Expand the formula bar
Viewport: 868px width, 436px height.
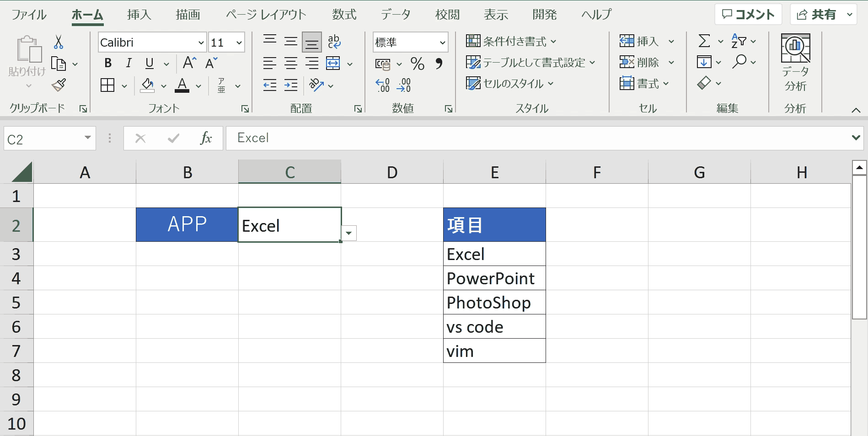point(856,138)
